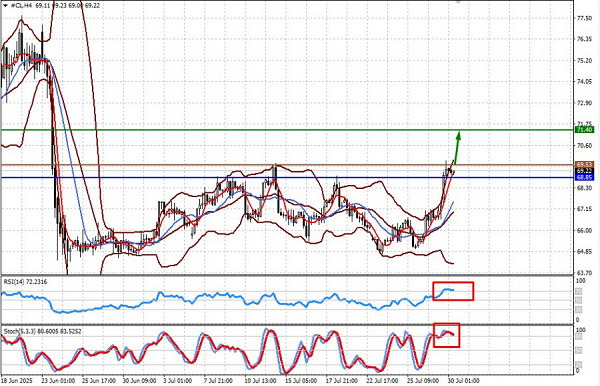Click the 30 Jul 01:00 time label
This screenshot has height=386, width=600.
pyautogui.click(x=463, y=381)
